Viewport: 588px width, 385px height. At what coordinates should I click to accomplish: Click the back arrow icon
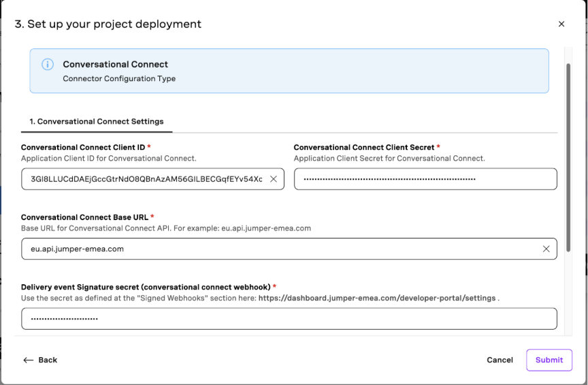[x=28, y=360]
